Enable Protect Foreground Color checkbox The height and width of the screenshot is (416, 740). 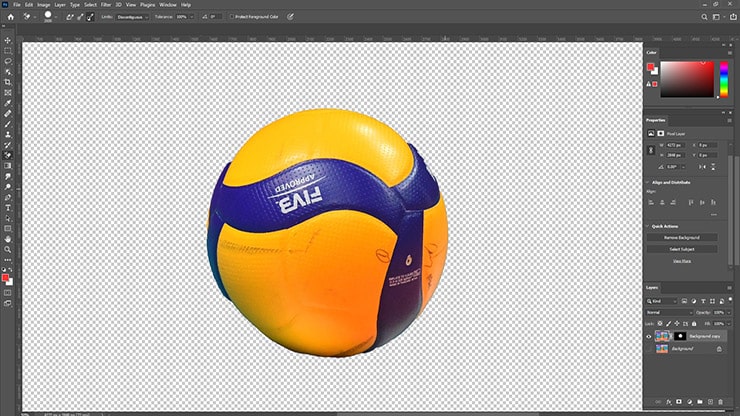(x=230, y=17)
